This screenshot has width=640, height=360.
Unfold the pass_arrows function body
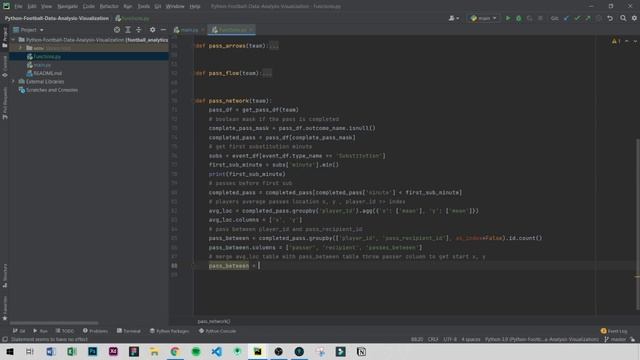coord(274,46)
